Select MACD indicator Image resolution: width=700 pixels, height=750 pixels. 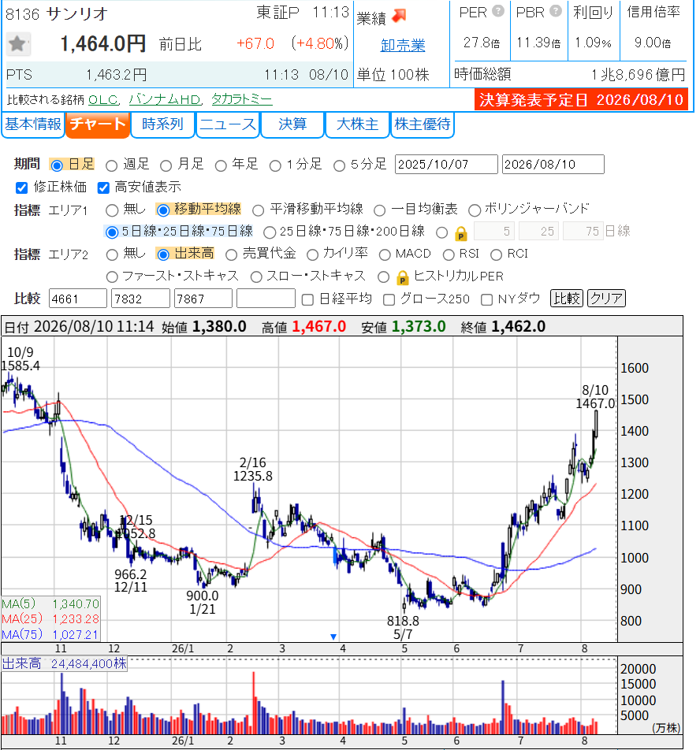[x=385, y=254]
